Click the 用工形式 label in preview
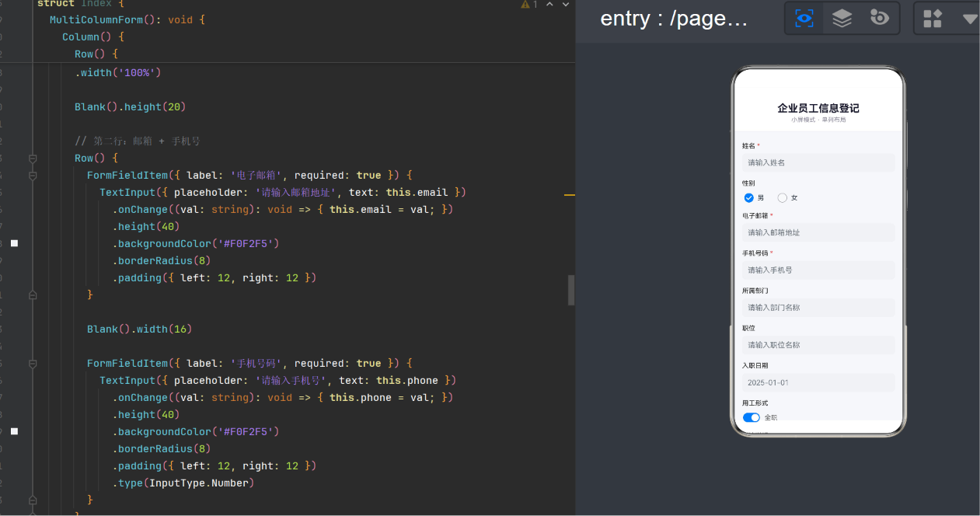980x516 pixels. click(x=755, y=403)
